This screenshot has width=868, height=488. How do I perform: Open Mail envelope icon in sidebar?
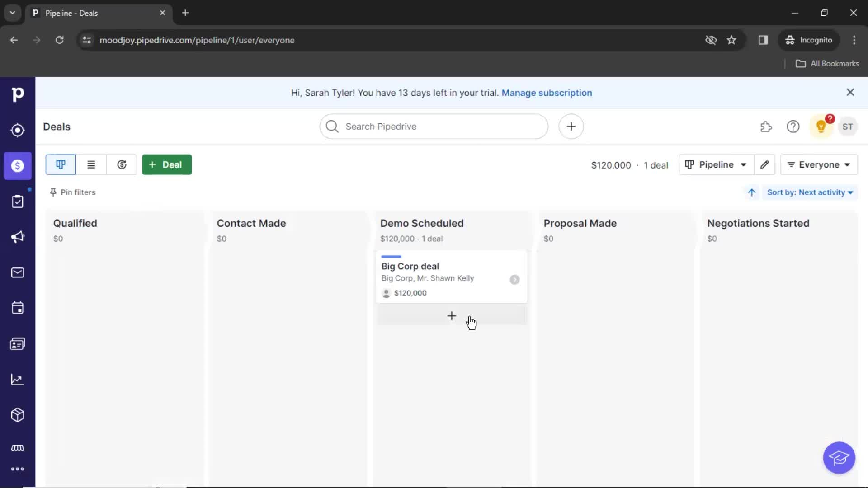pyautogui.click(x=18, y=272)
